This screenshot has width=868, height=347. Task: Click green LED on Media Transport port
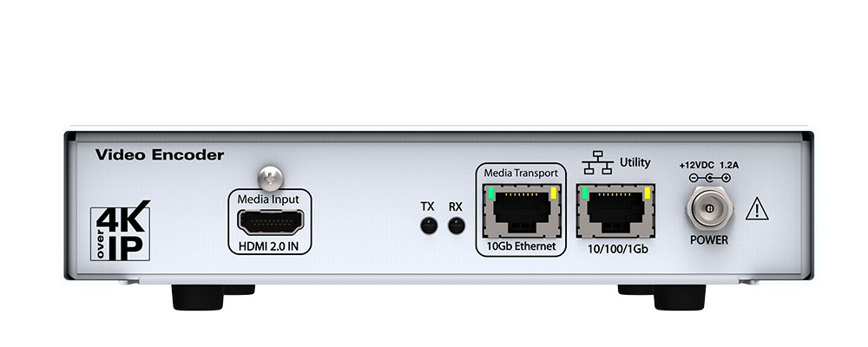pyautogui.click(x=491, y=193)
